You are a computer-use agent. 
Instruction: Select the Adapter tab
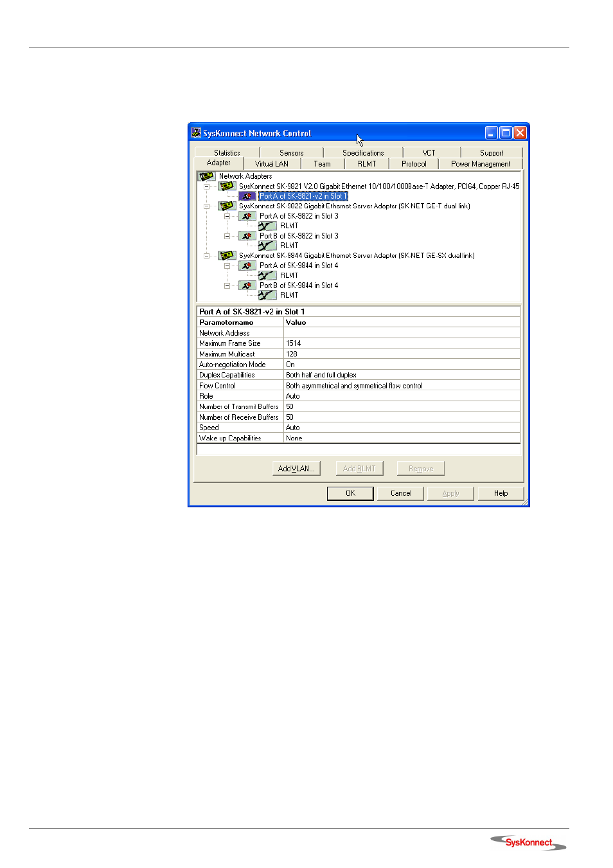coord(218,163)
